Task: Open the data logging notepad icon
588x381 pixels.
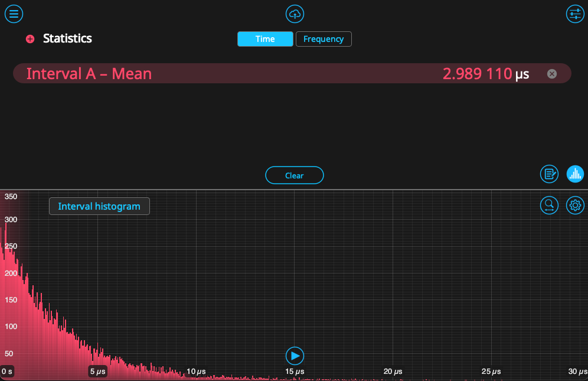Action: coord(549,174)
